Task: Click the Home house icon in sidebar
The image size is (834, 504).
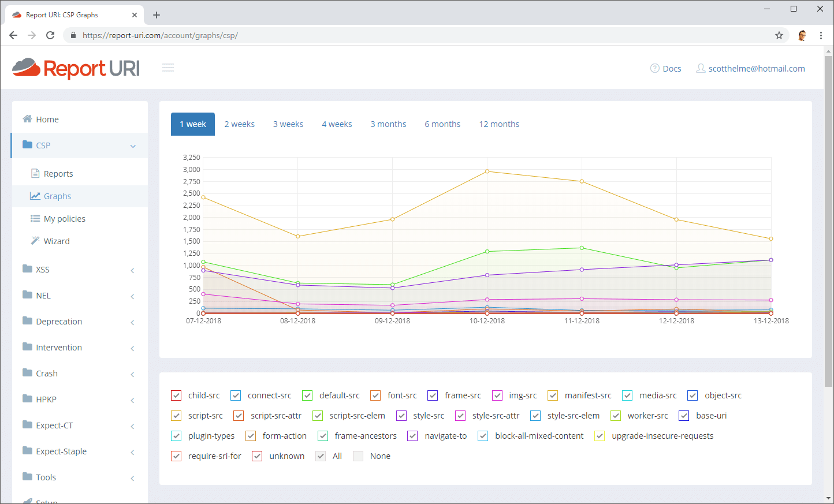Action: point(27,119)
